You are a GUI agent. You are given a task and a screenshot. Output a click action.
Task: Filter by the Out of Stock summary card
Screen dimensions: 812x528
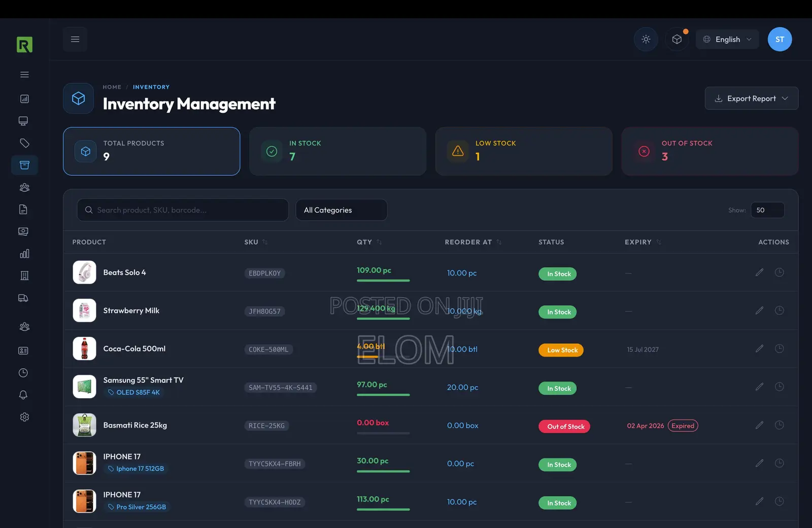click(710, 151)
